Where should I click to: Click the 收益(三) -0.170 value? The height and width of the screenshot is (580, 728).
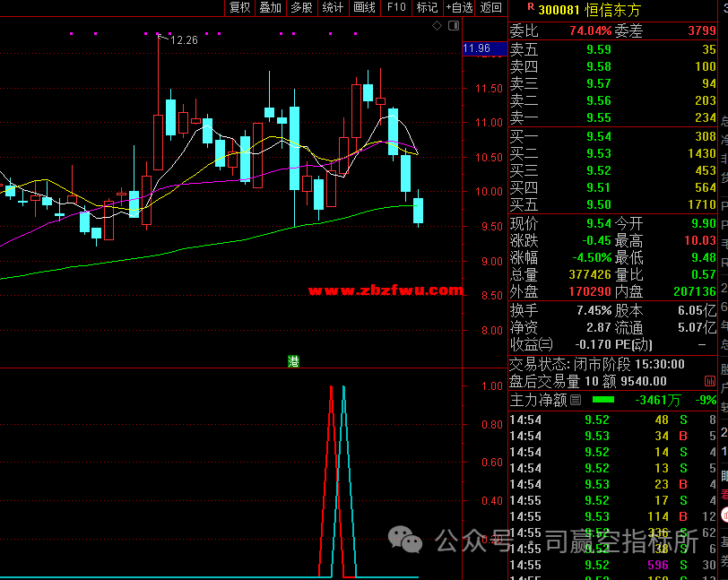pyautogui.click(x=593, y=344)
